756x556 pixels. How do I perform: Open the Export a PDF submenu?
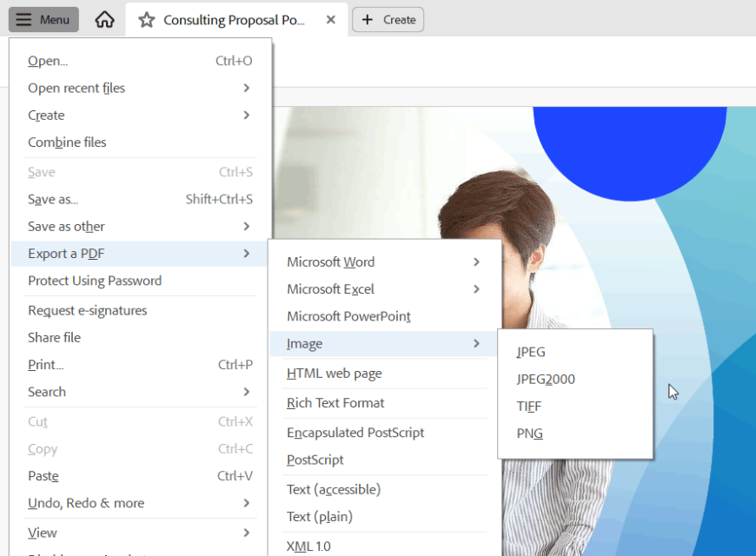pos(140,253)
